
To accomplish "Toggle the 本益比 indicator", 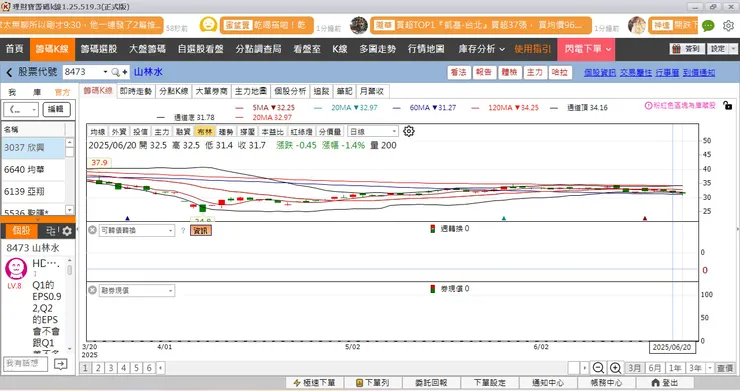I will (272, 131).
